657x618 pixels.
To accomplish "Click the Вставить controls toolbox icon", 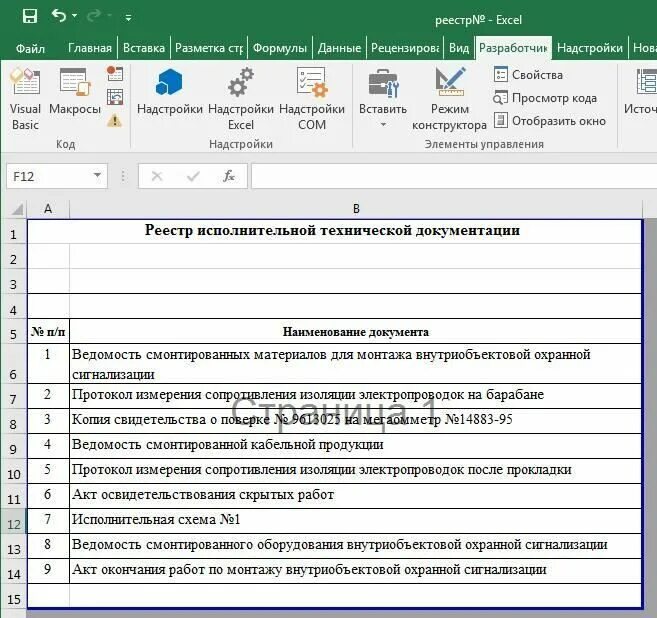I will 383,83.
